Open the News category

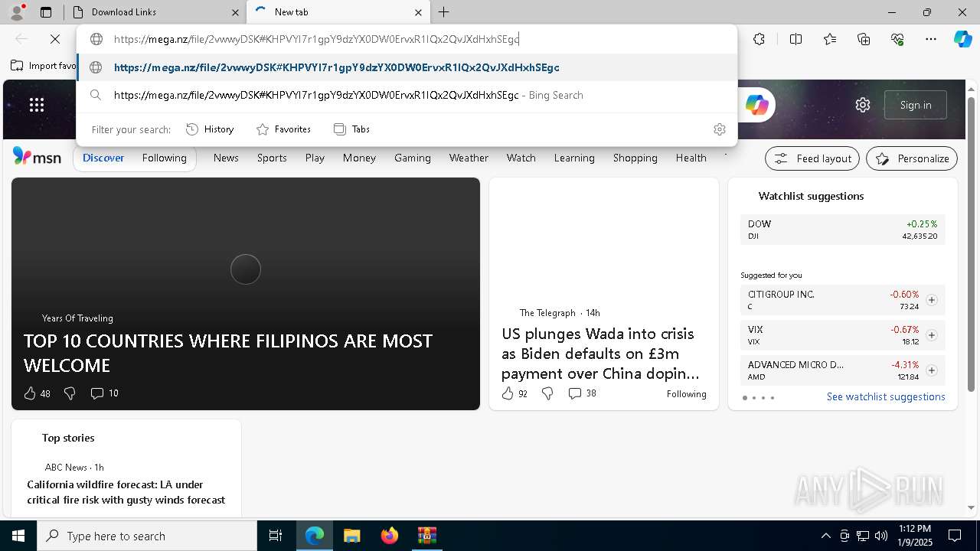coord(226,158)
